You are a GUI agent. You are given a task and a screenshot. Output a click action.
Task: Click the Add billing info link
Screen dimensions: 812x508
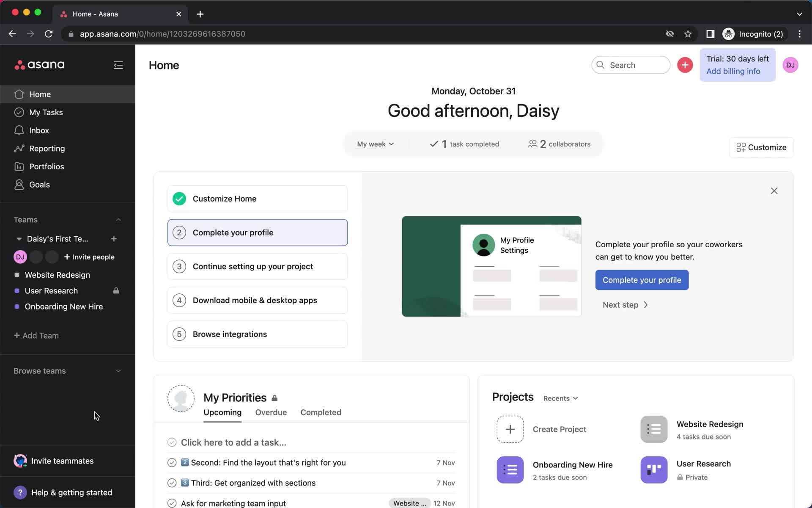point(733,71)
